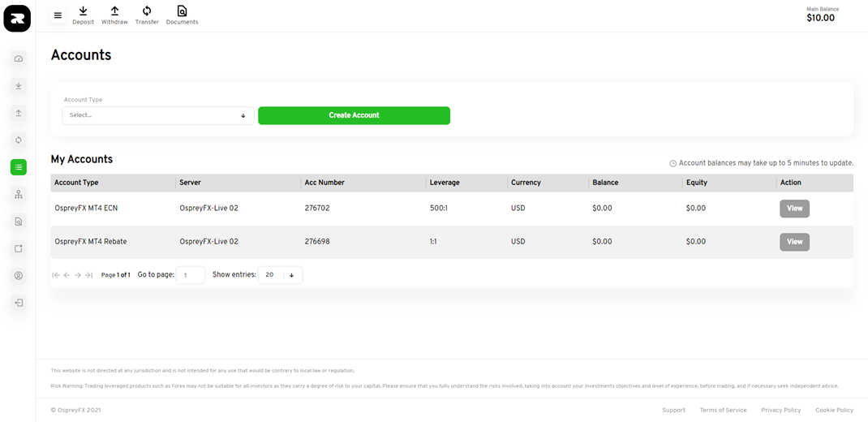Open the dashboard gauge icon in sidebar
The height and width of the screenshot is (422, 868).
[19, 58]
